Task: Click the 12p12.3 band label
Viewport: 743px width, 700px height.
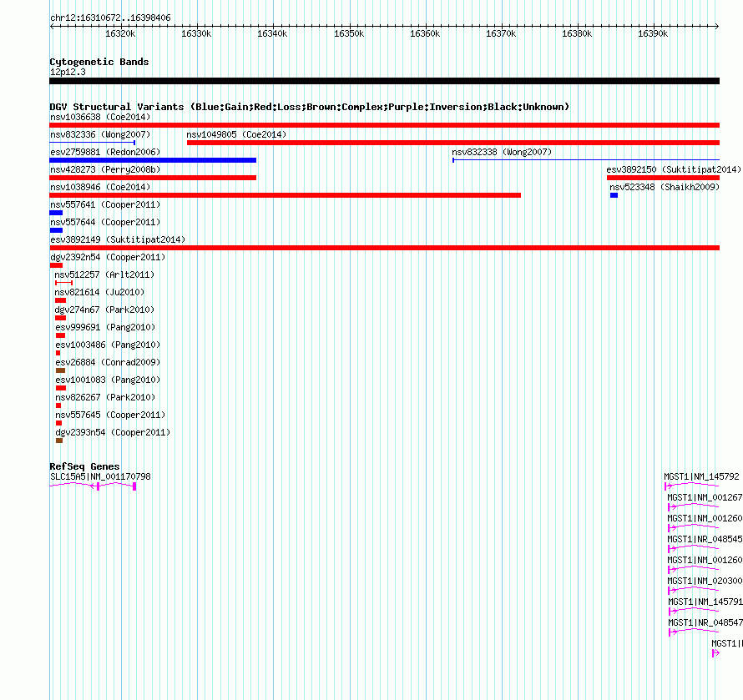Action: point(68,72)
